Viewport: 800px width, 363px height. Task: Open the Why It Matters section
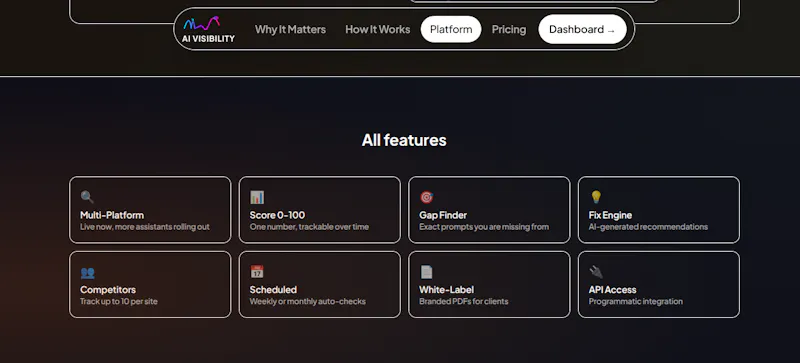tap(290, 29)
